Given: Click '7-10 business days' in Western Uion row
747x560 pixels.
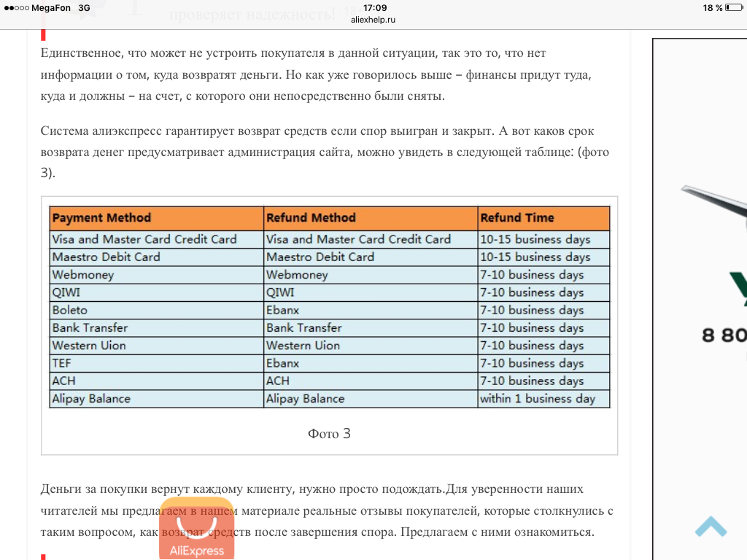Looking at the screenshot, I should click(543, 345).
